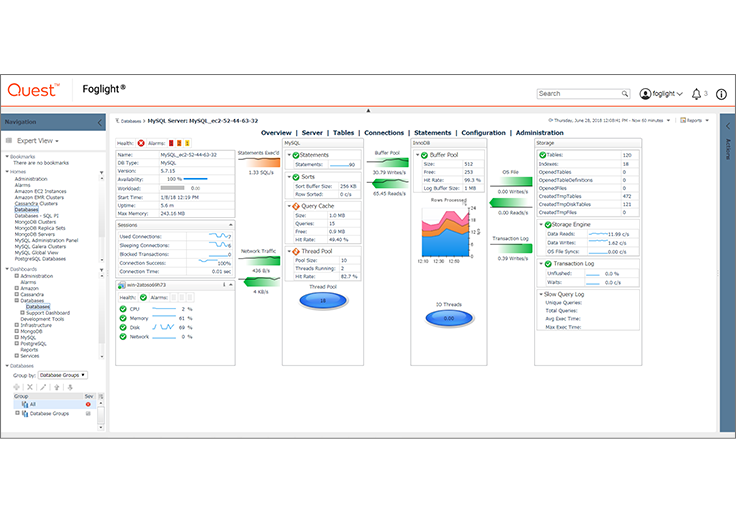Click the orange warning alarms indicator

(x=179, y=143)
